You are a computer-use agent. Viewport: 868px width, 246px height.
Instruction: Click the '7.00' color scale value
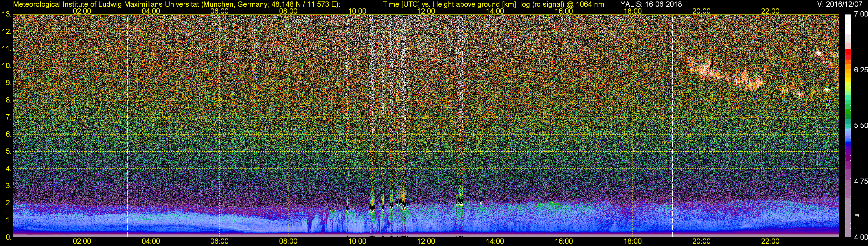coord(860,14)
